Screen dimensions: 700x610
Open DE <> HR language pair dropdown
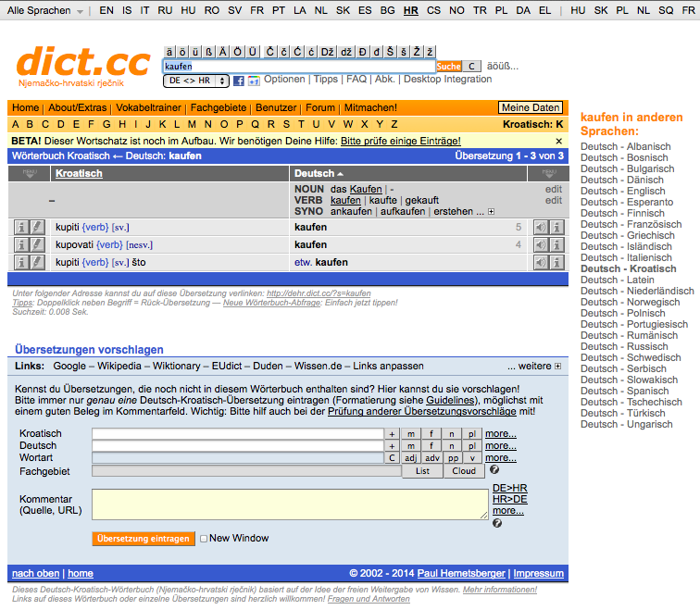click(196, 81)
